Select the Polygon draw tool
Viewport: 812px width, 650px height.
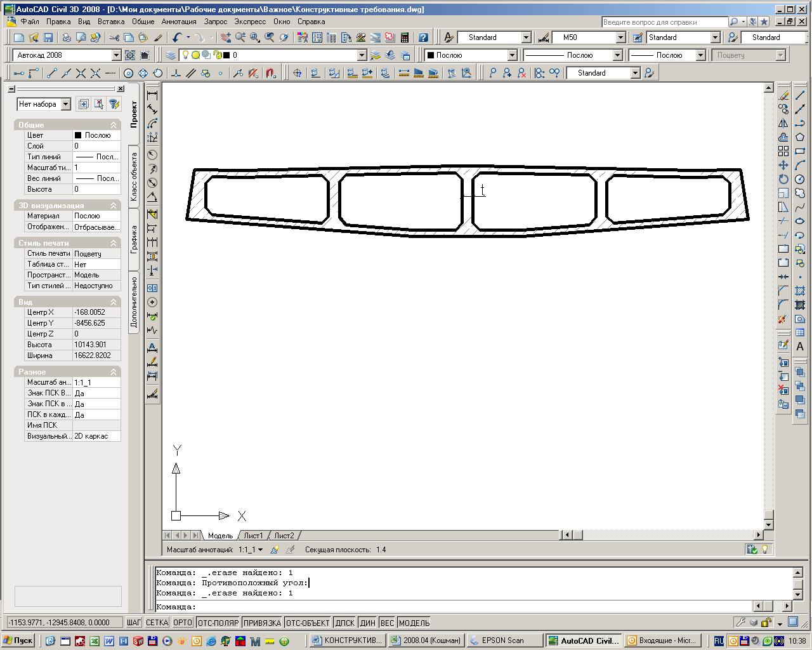800,137
